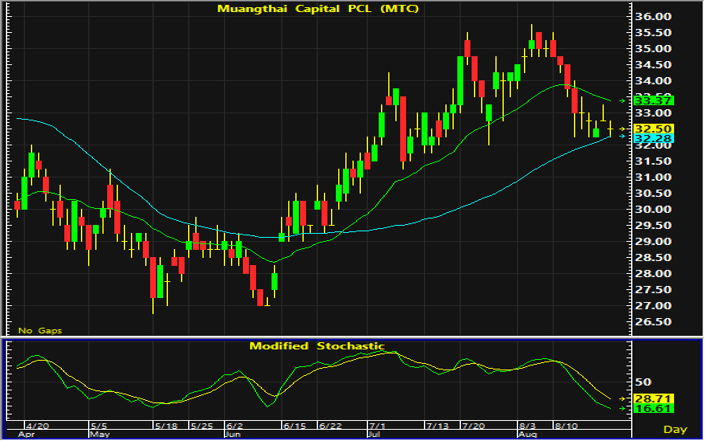Click the 8/10 date marker

(567, 426)
